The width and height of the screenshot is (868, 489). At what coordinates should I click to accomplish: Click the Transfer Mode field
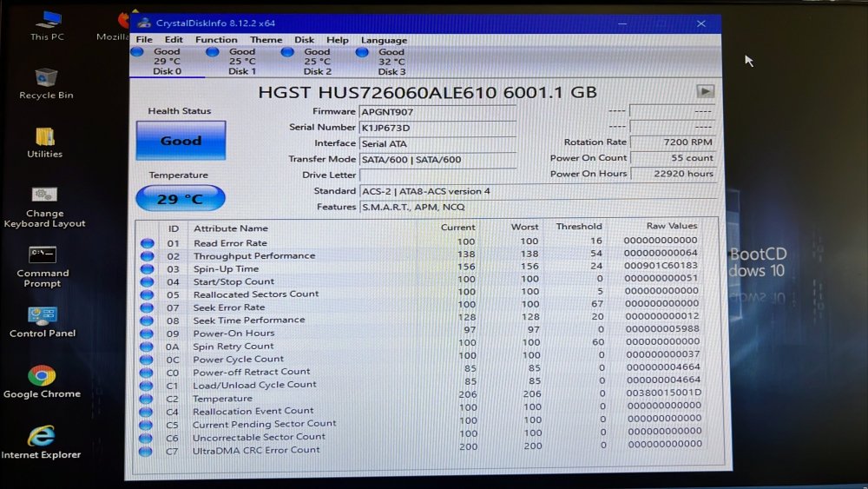pos(437,160)
